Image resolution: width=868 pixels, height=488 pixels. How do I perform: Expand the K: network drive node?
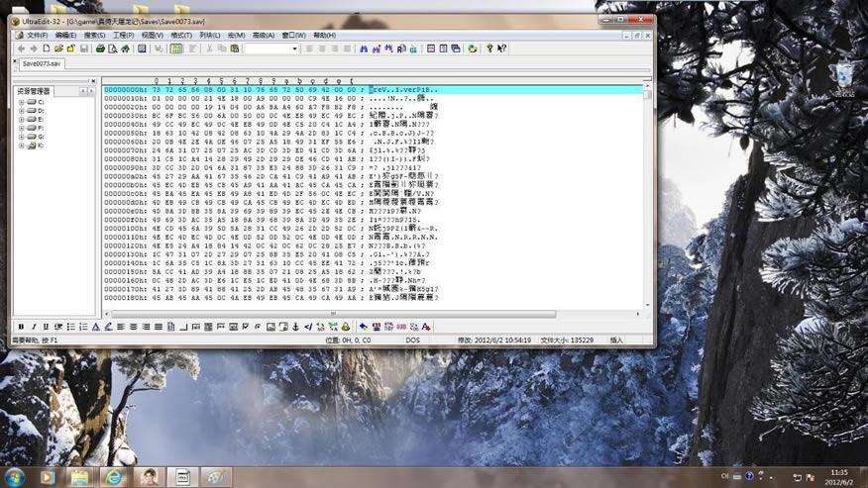point(21,146)
